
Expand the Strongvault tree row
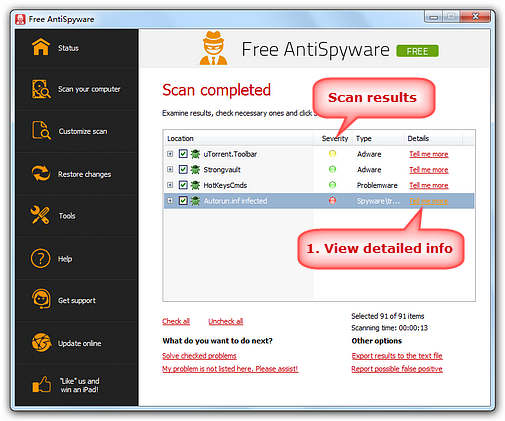pyautogui.click(x=170, y=169)
